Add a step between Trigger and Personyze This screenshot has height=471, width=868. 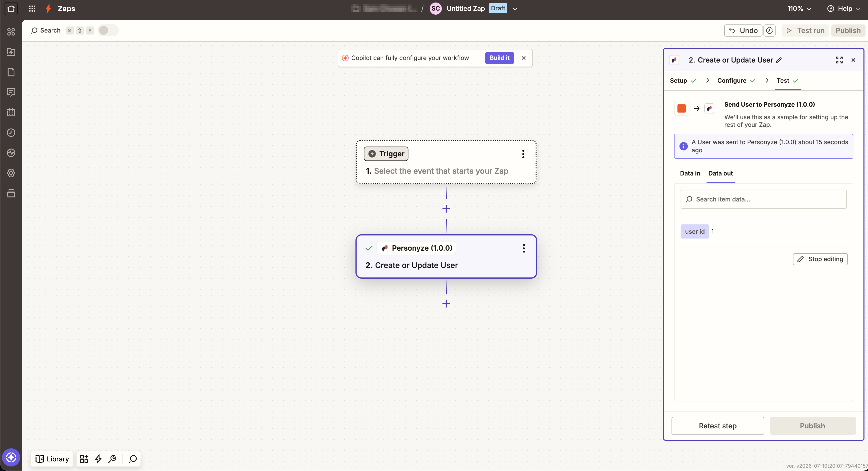click(446, 209)
